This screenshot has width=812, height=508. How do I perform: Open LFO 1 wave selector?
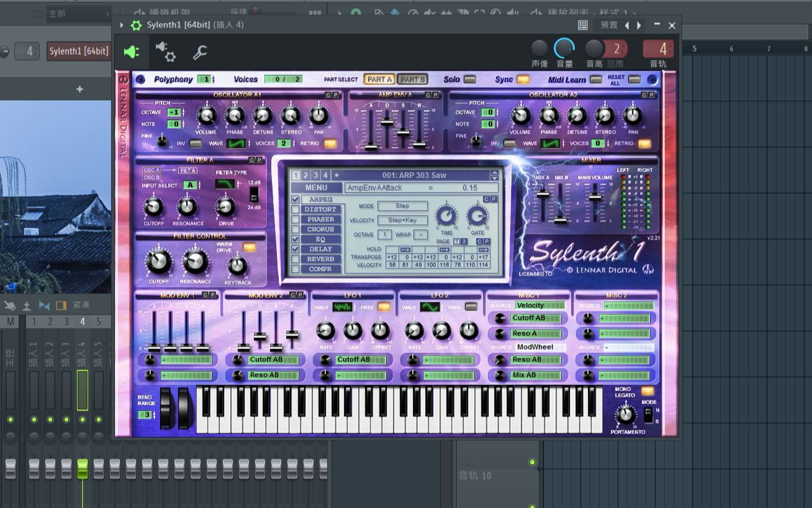click(342, 307)
